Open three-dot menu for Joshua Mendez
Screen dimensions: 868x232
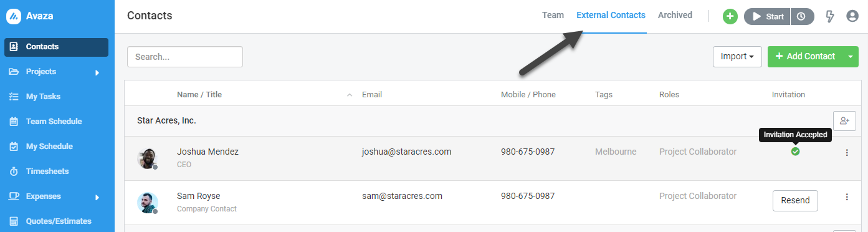[x=847, y=153]
